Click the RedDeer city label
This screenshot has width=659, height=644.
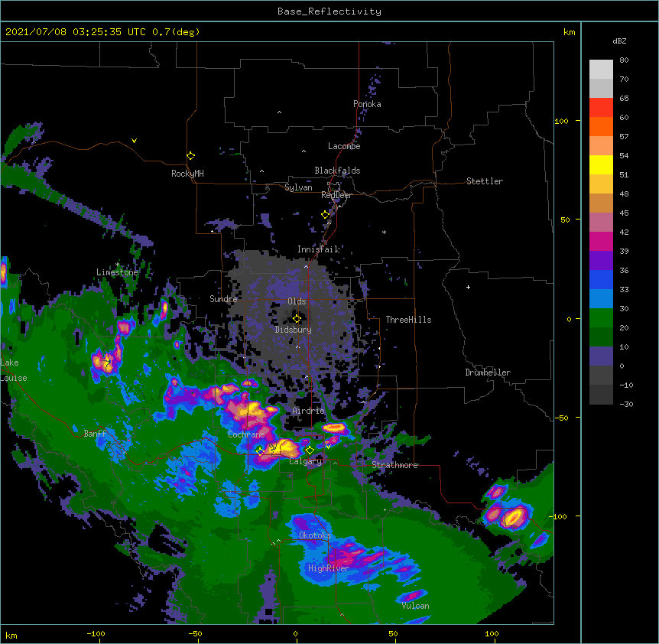coord(336,195)
